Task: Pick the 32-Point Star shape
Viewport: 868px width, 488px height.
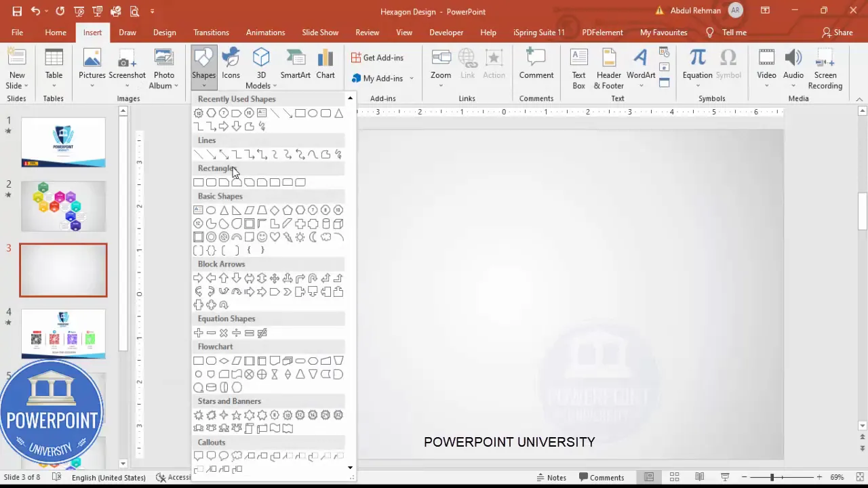Action: [338, 415]
